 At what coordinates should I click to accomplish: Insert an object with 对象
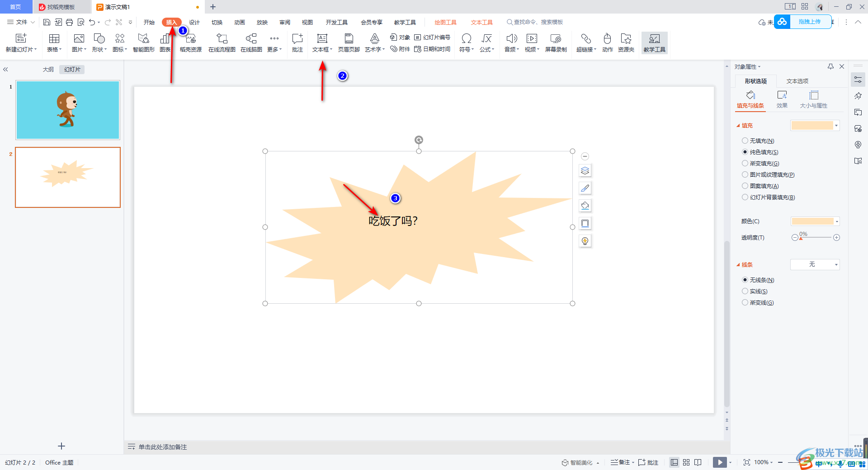coord(400,38)
